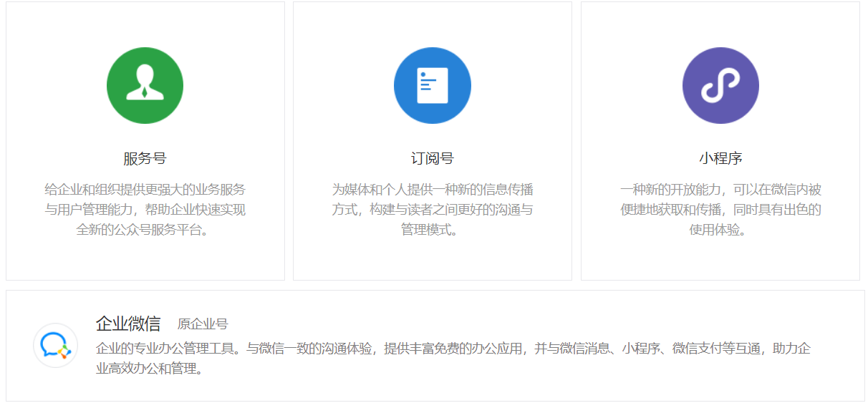Click the text 全新的公众号服务平台
This screenshot has height=403, width=868.
145,230
